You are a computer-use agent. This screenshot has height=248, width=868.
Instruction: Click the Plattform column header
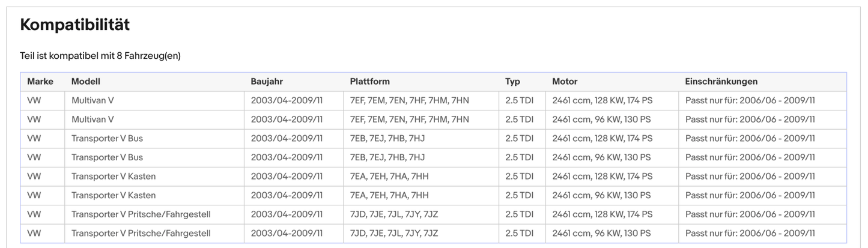pyautogui.click(x=369, y=82)
